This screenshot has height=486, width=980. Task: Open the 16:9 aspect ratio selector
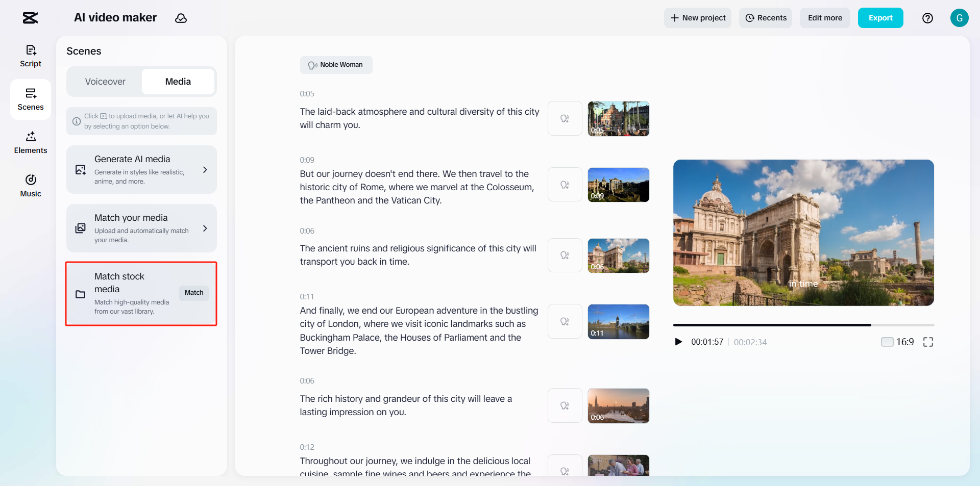click(x=897, y=342)
